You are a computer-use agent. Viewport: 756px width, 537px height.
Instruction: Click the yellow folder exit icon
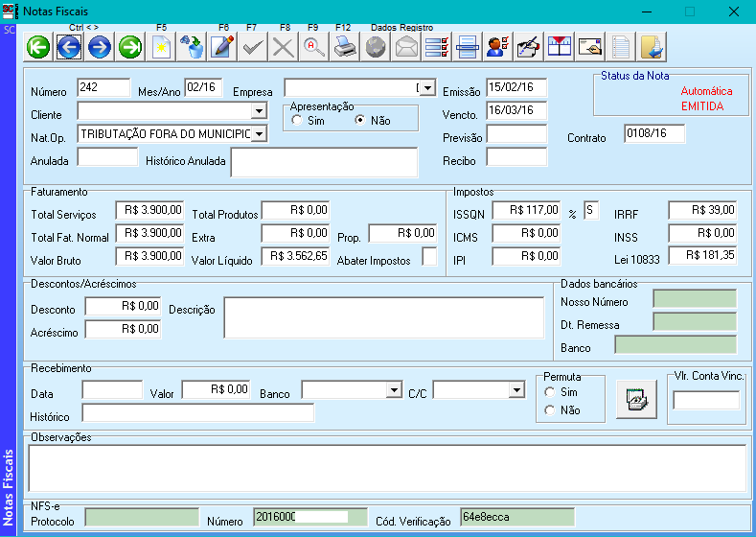(652, 46)
